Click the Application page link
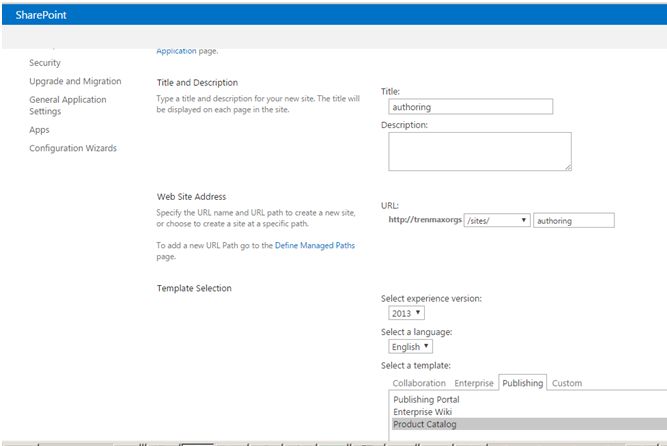 pyautogui.click(x=176, y=51)
